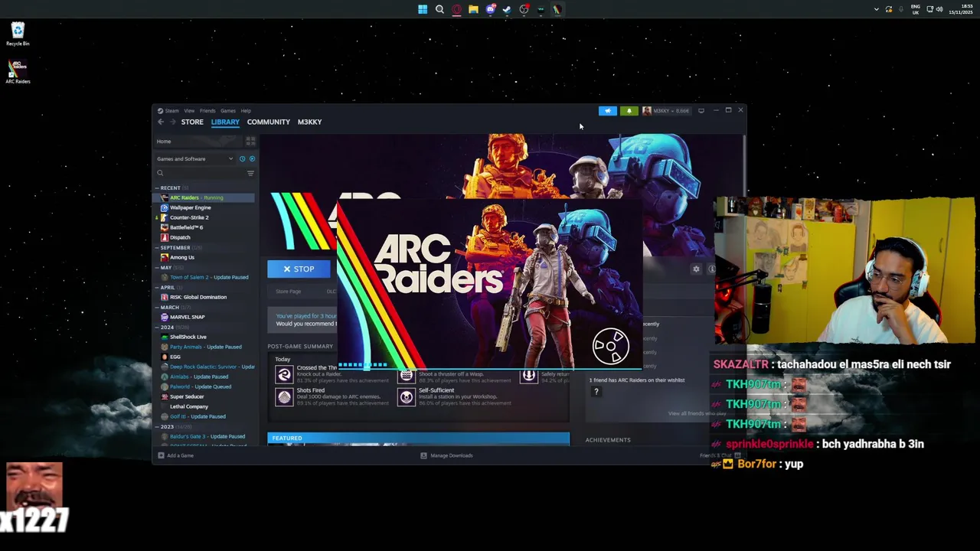The image size is (980, 551).
Task: Collapse the RECENT category
Action: click(157, 187)
